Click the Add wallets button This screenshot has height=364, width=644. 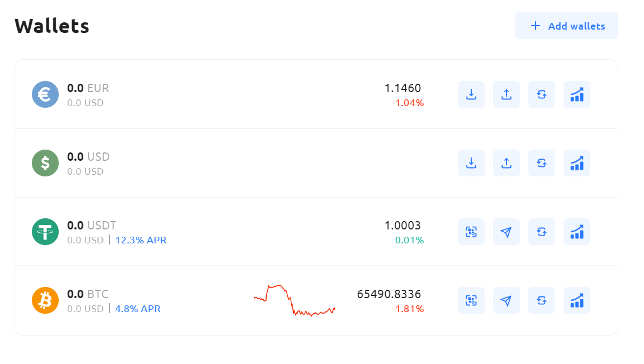pyautogui.click(x=566, y=26)
